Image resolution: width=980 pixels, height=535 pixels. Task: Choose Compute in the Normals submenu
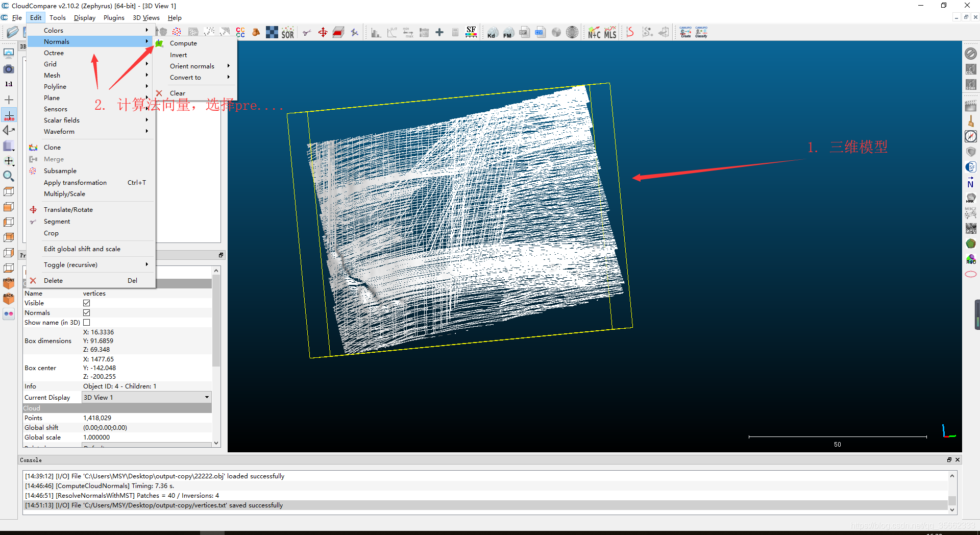(196, 43)
